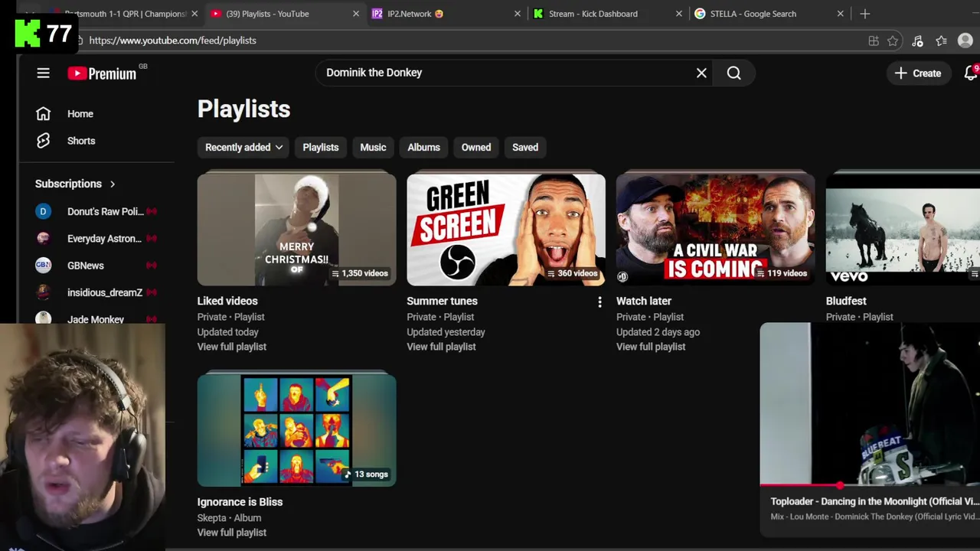Close the Kick Dashboard tab

point(679,14)
